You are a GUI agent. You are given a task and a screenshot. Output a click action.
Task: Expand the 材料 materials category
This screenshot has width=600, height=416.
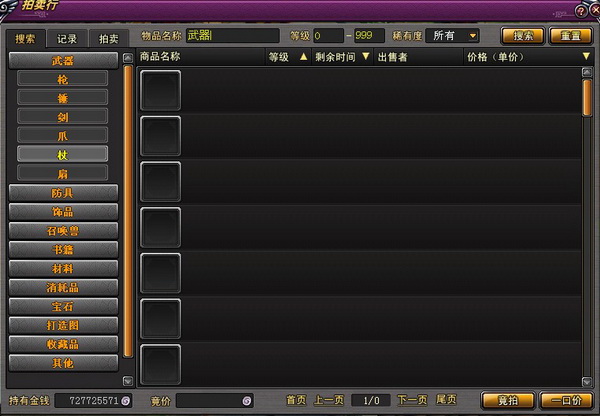(63, 269)
